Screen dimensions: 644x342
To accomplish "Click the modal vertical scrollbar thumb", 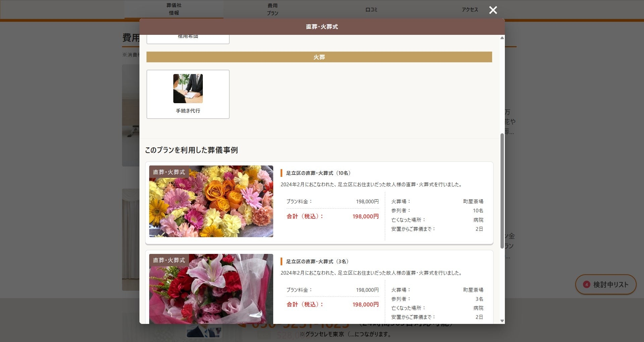I will click(x=502, y=191).
